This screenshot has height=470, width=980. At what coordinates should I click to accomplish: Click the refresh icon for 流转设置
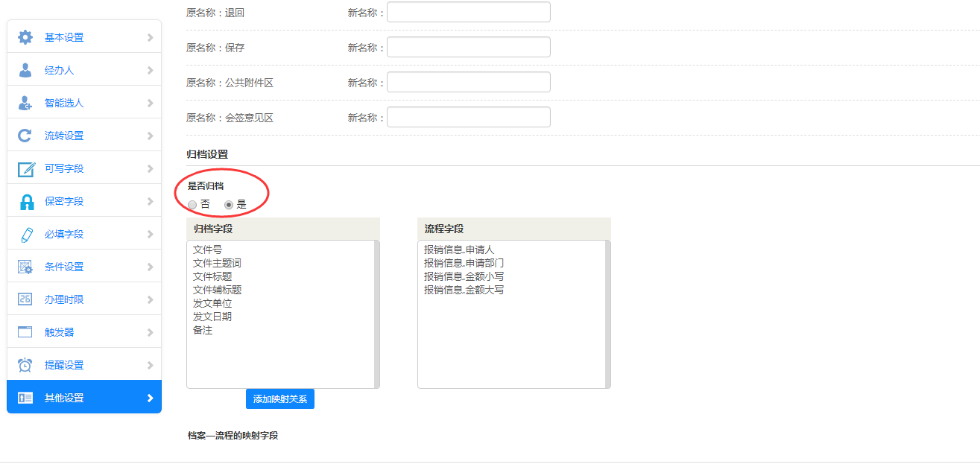click(25, 136)
